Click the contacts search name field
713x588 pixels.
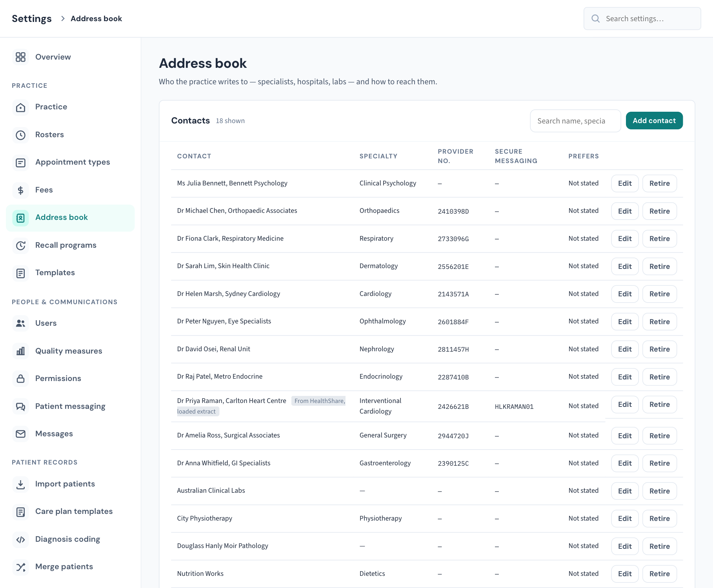click(x=575, y=121)
